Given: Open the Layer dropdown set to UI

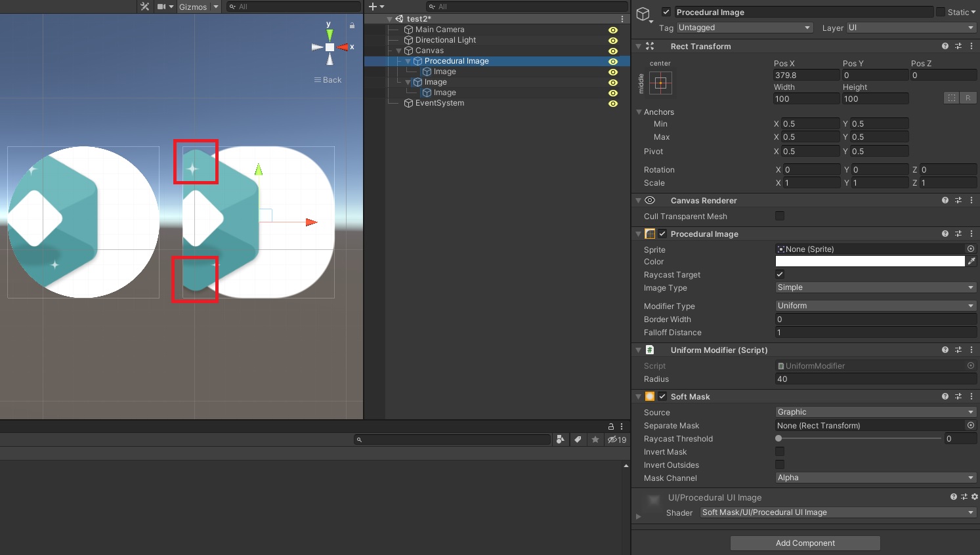Looking at the screenshot, I should coord(908,28).
